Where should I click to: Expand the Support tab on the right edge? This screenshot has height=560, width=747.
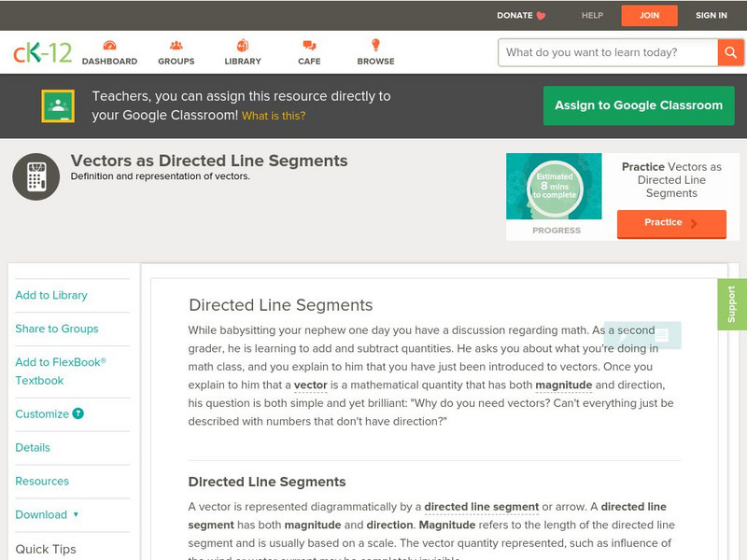coord(733,305)
